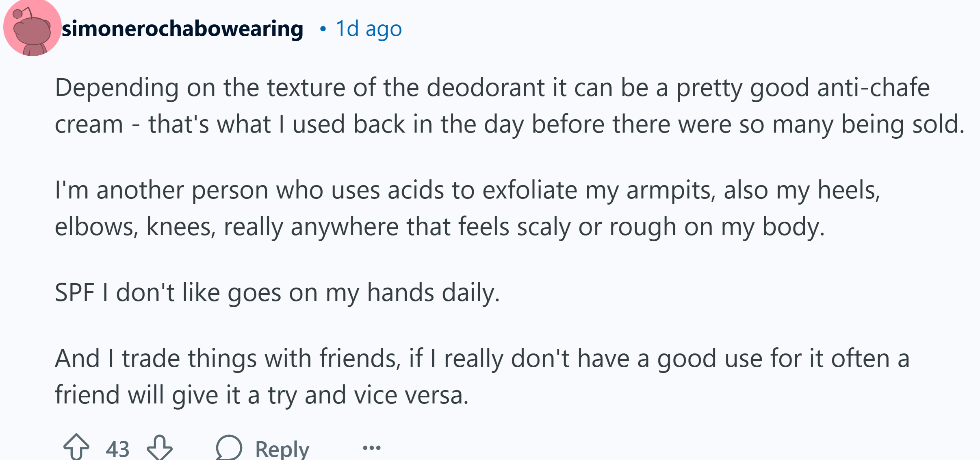980x460 pixels.
Task: Click the word "exfoliate" in the comment
Action: pyautogui.click(x=530, y=190)
